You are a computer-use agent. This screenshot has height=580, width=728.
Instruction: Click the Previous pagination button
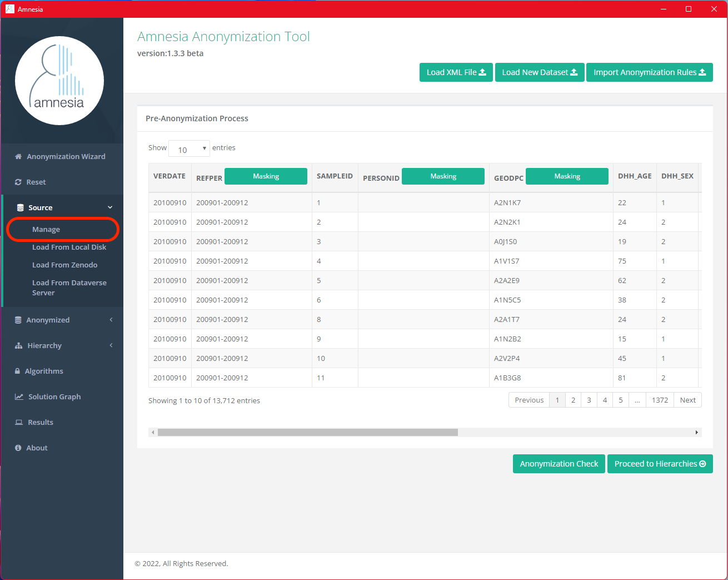pos(529,400)
